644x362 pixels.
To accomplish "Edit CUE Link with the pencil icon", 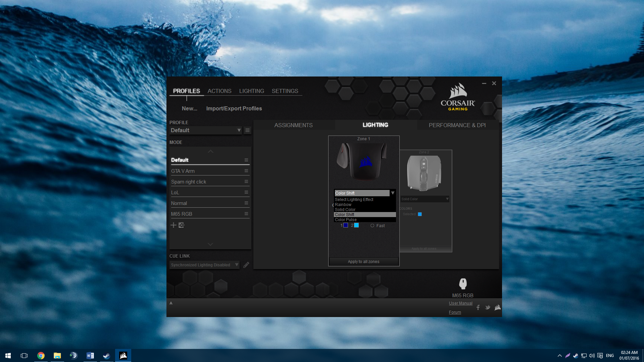I will (x=246, y=265).
